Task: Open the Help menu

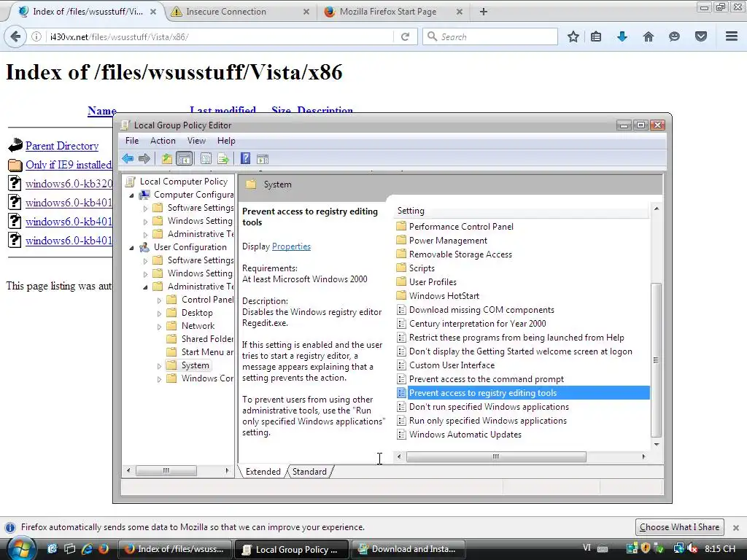Action: [226, 141]
